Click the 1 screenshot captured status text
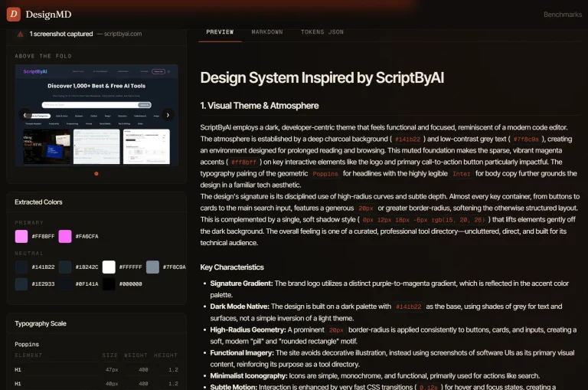Image resolution: width=588 pixels, height=390 pixels. click(61, 34)
